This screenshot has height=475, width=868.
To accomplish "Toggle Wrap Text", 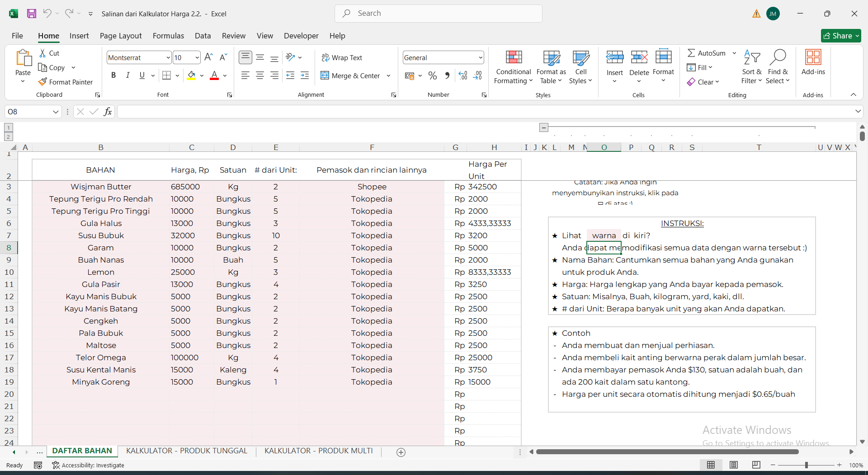I will (x=342, y=57).
